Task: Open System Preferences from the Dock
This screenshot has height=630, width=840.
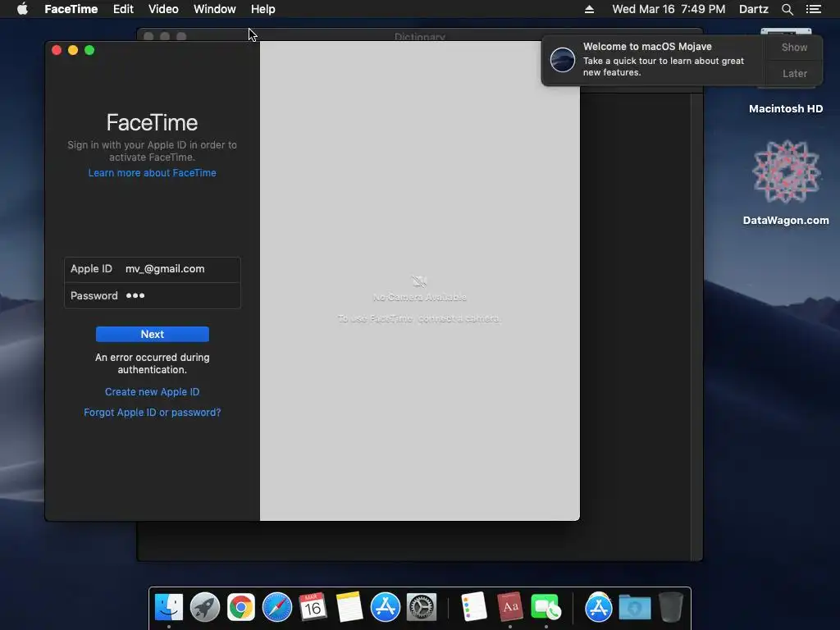Action: click(x=422, y=608)
